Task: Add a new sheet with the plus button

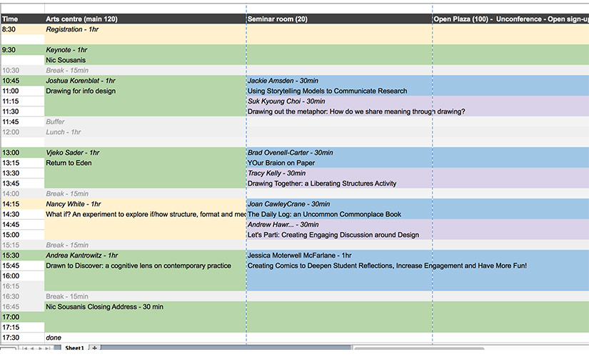Action: click(x=94, y=348)
